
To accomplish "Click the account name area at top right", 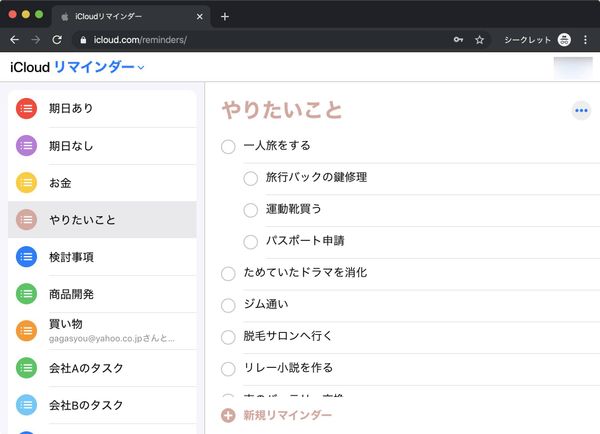I will (573, 68).
